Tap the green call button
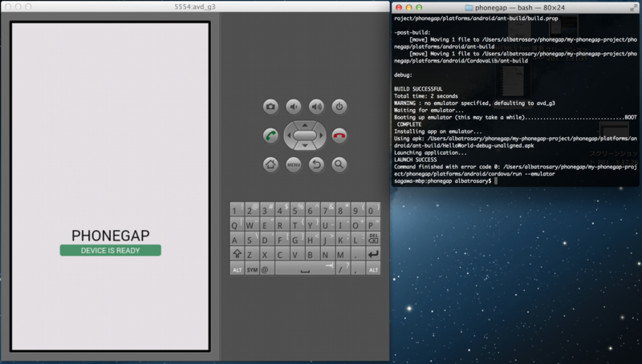This screenshot has width=642, height=364. [270, 135]
